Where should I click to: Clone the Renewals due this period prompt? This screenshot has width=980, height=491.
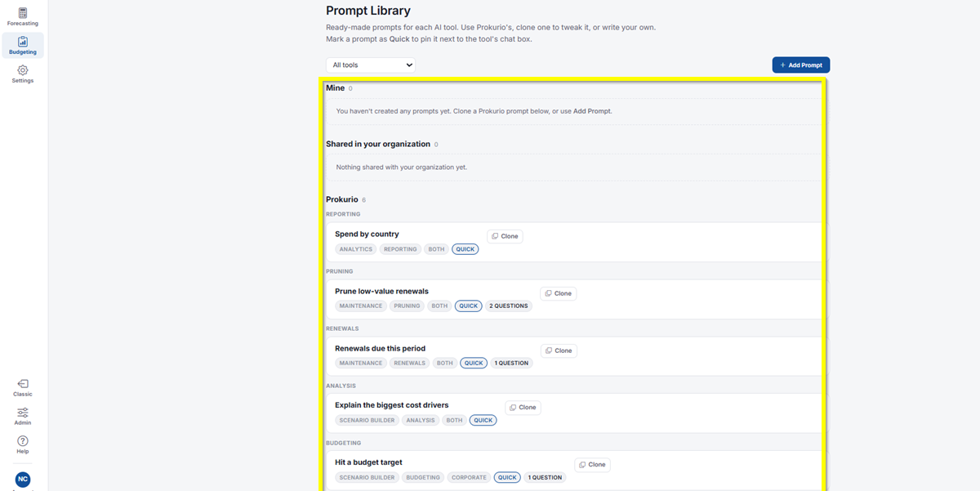tap(559, 350)
